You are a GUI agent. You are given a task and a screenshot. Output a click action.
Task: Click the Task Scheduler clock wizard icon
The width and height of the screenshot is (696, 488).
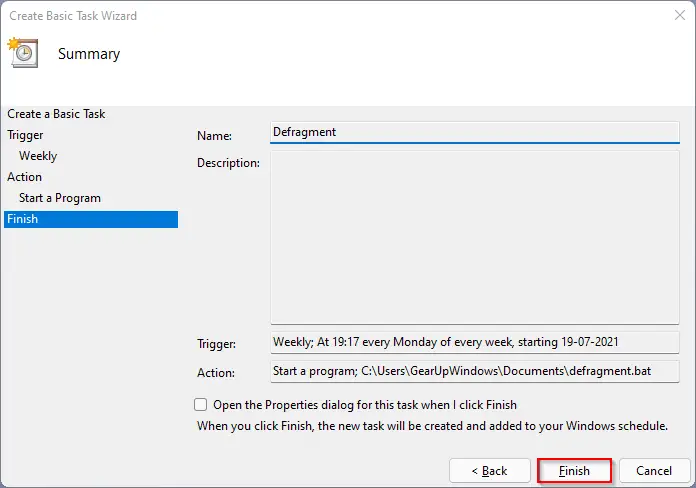(x=23, y=52)
